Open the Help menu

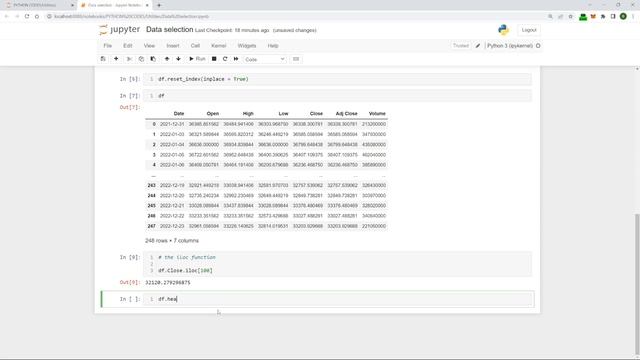click(x=273, y=46)
